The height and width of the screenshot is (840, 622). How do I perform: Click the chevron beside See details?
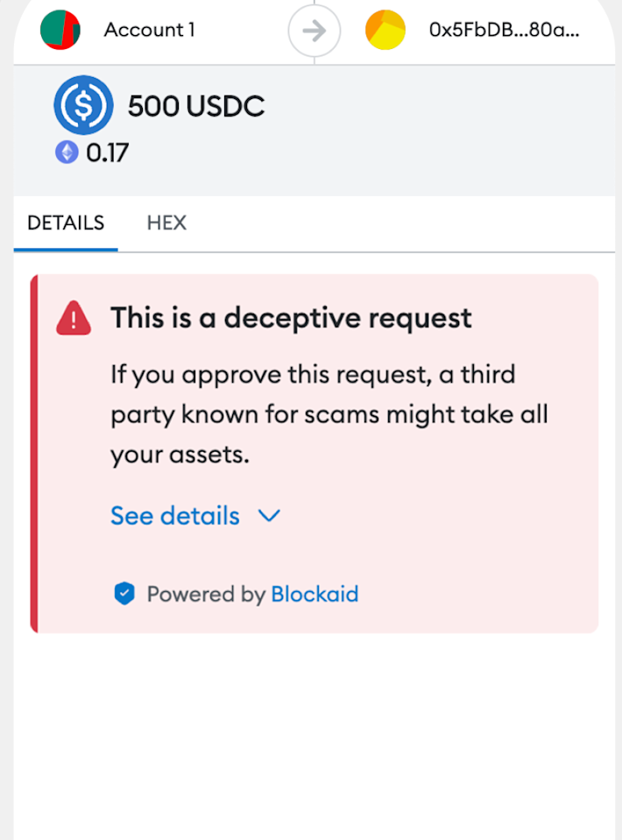[269, 516]
